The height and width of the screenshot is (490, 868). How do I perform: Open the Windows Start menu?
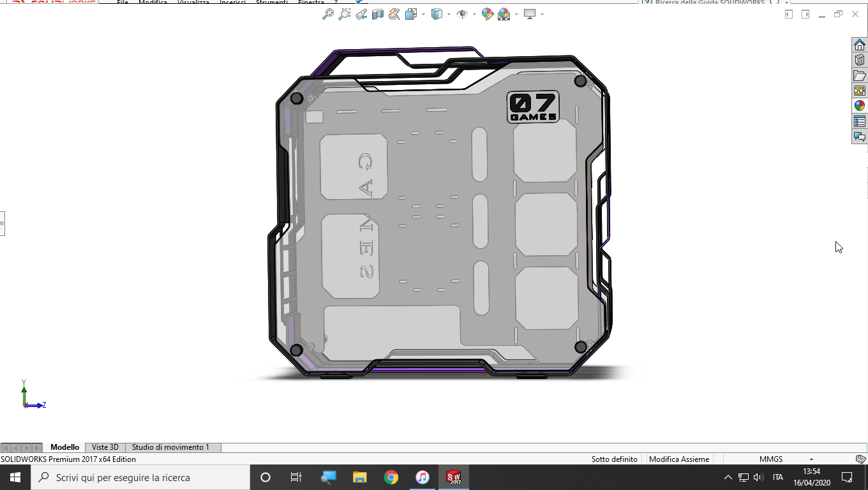tap(15, 477)
